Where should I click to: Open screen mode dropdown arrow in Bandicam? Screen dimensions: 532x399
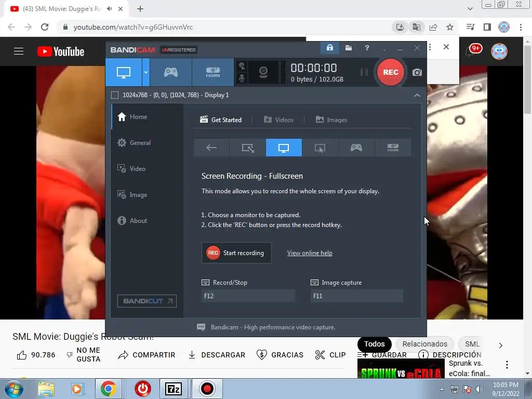click(146, 72)
